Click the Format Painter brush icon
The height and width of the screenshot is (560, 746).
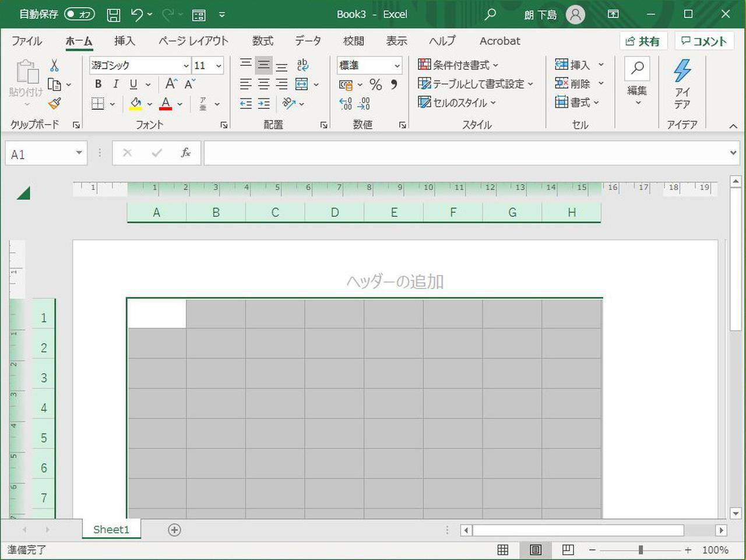pos(54,104)
